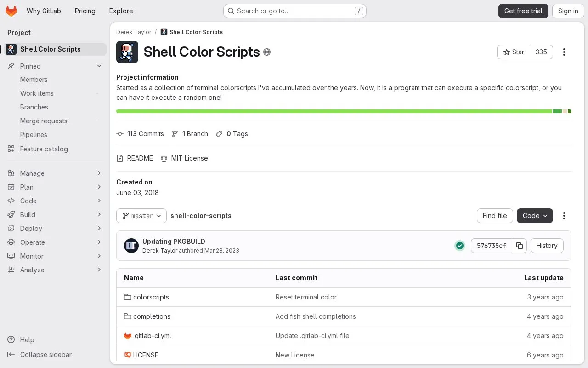The image size is (588, 368).
Task: Expand the Monitor menu
Action: tap(55, 256)
